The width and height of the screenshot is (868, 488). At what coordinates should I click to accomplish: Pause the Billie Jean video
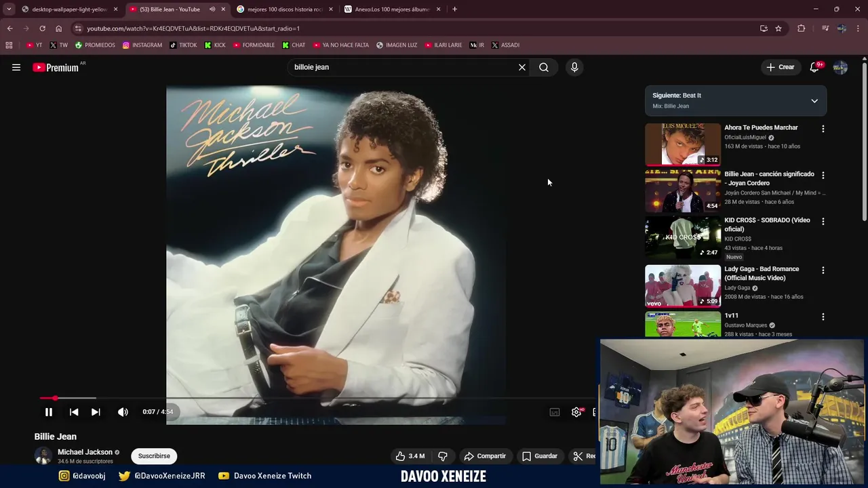(x=49, y=411)
